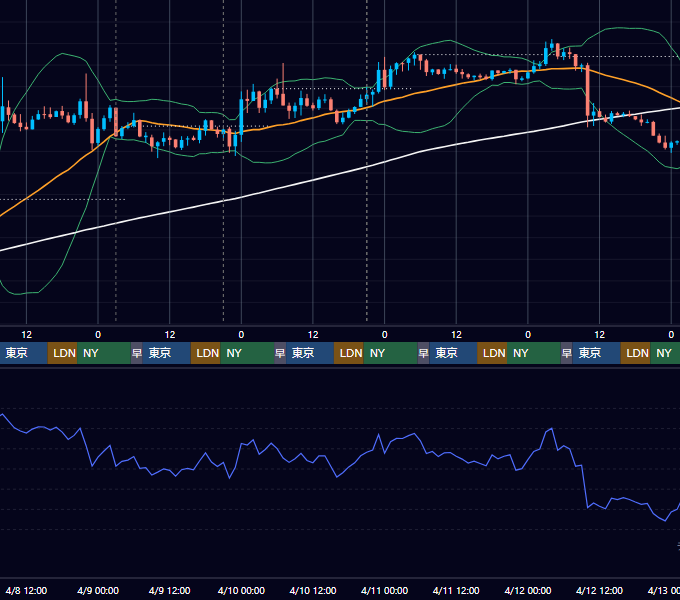Select the 東京 session block for 4/10
This screenshot has width=680, height=600.
(x=310, y=353)
